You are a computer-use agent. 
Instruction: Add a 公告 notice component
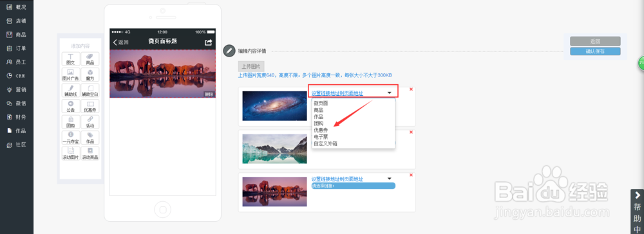click(71, 106)
